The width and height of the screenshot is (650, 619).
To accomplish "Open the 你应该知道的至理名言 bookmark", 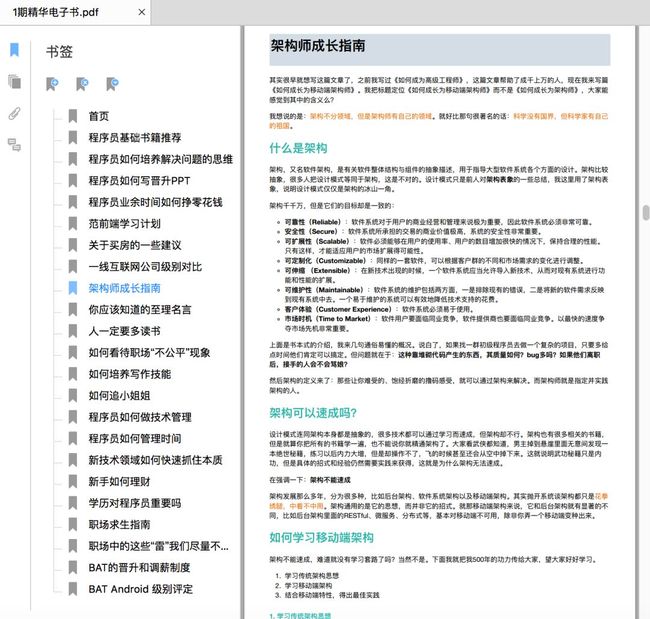I will [x=140, y=310].
